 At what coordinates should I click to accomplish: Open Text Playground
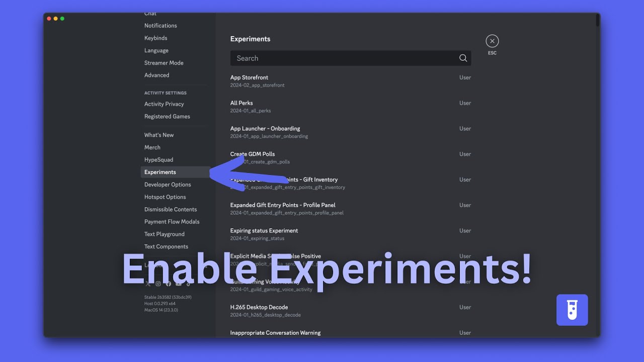(x=165, y=234)
